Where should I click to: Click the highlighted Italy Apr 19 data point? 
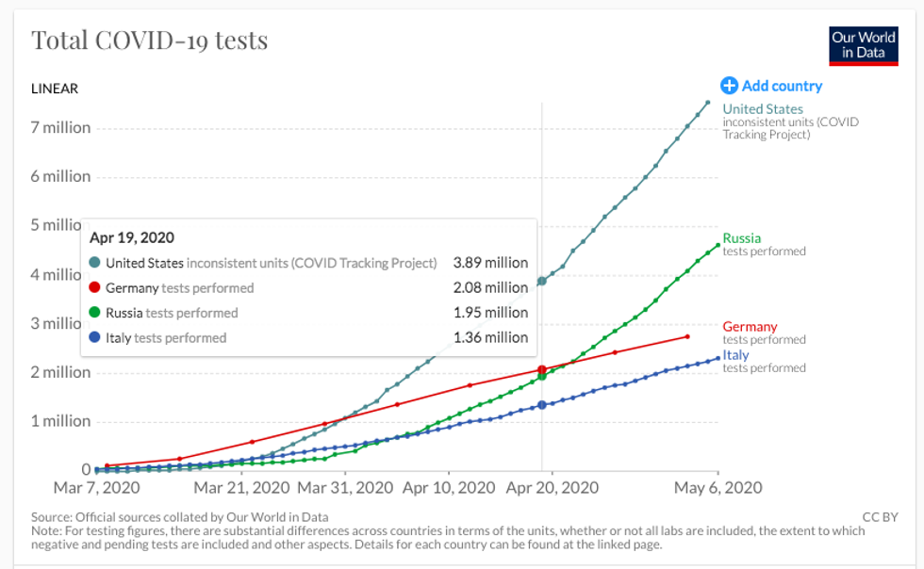pyautogui.click(x=542, y=405)
